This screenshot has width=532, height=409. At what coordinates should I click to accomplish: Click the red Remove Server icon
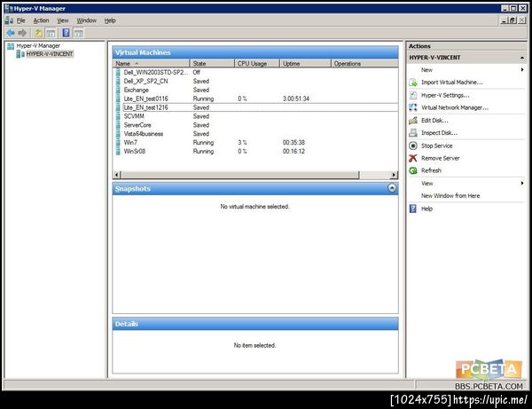click(x=413, y=159)
